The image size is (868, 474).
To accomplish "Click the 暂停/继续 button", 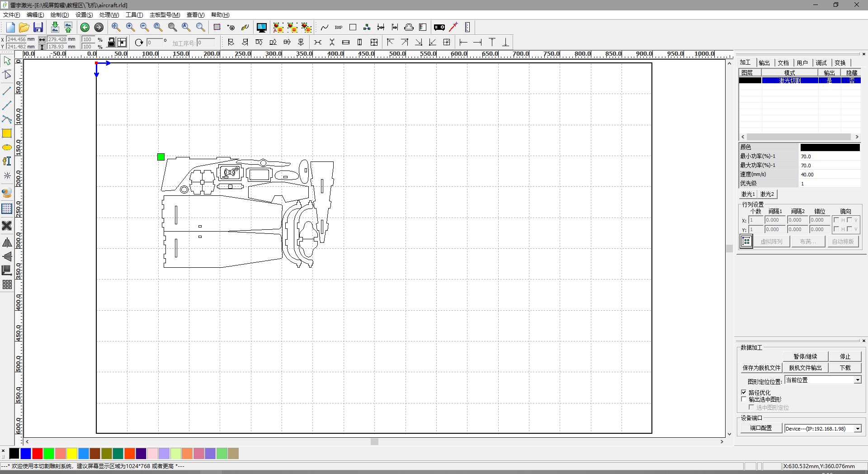I will (806, 356).
